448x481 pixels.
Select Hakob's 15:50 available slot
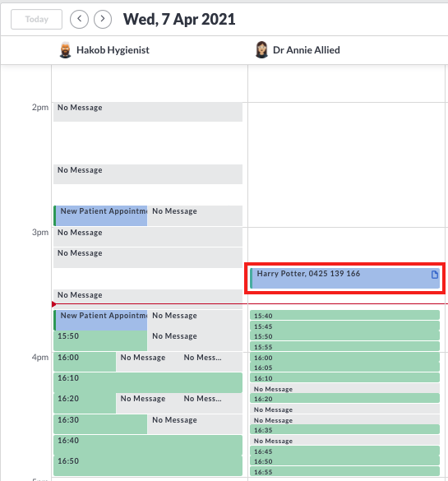(100, 340)
